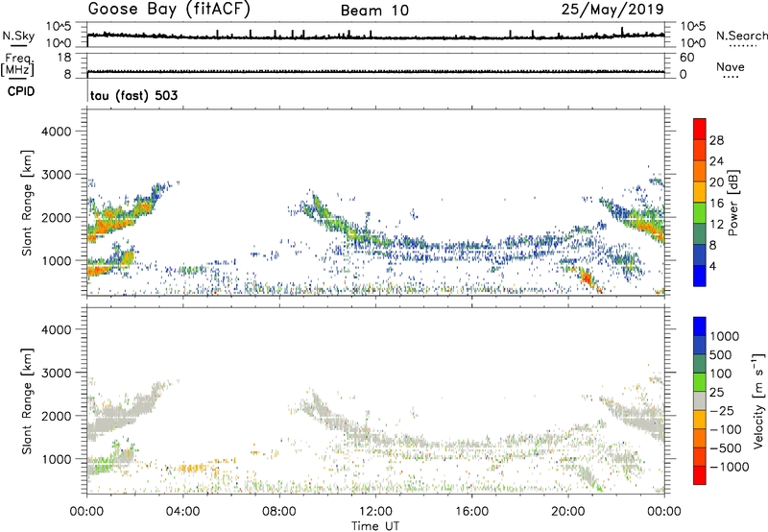Viewport: 768px width, 532px height.
Task: Click the '-100' tick on the velocity colorbar
Action: [725, 429]
